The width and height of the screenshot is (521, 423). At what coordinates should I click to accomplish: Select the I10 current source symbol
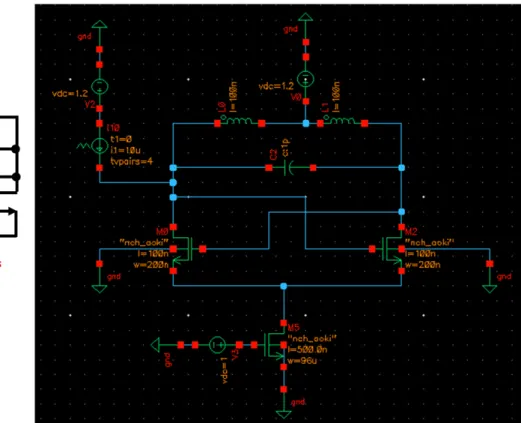click(x=99, y=146)
